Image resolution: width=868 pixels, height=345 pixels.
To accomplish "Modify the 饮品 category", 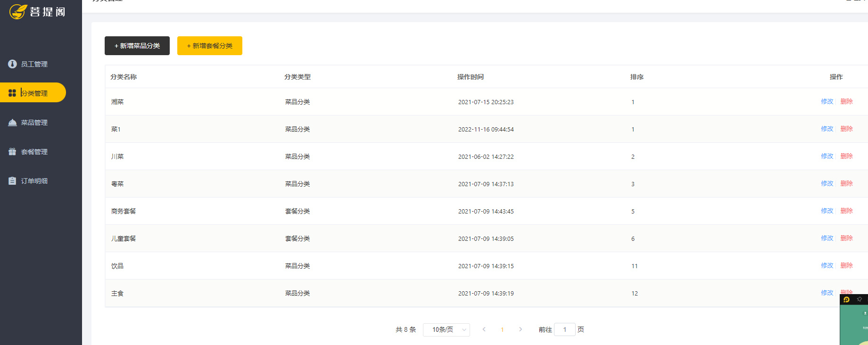I will pos(827,265).
